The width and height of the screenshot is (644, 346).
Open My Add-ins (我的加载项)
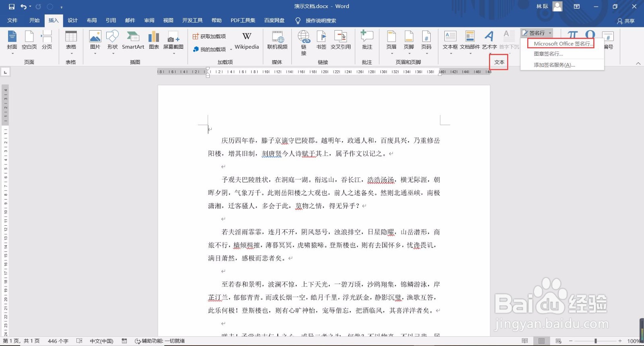point(209,49)
